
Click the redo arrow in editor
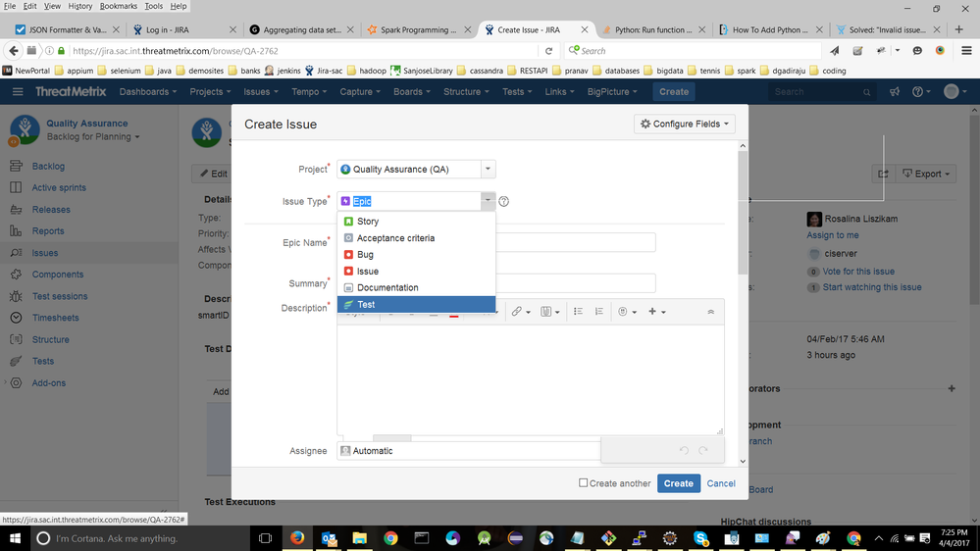click(x=703, y=450)
